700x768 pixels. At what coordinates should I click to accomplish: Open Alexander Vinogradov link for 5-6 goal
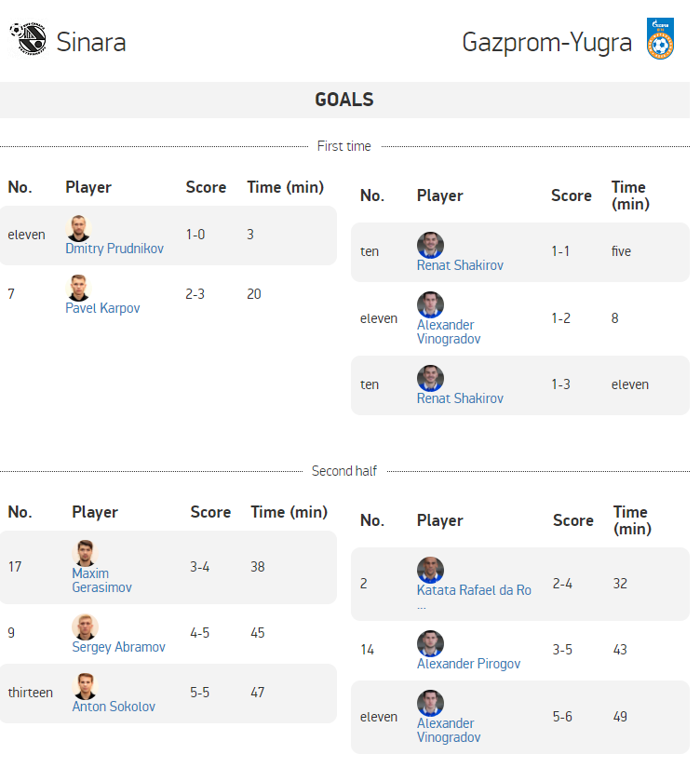pyautogui.click(x=449, y=730)
